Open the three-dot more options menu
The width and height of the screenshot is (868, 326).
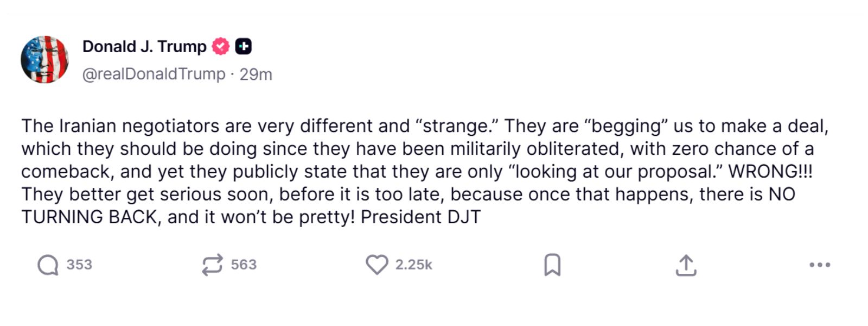pos(819,265)
